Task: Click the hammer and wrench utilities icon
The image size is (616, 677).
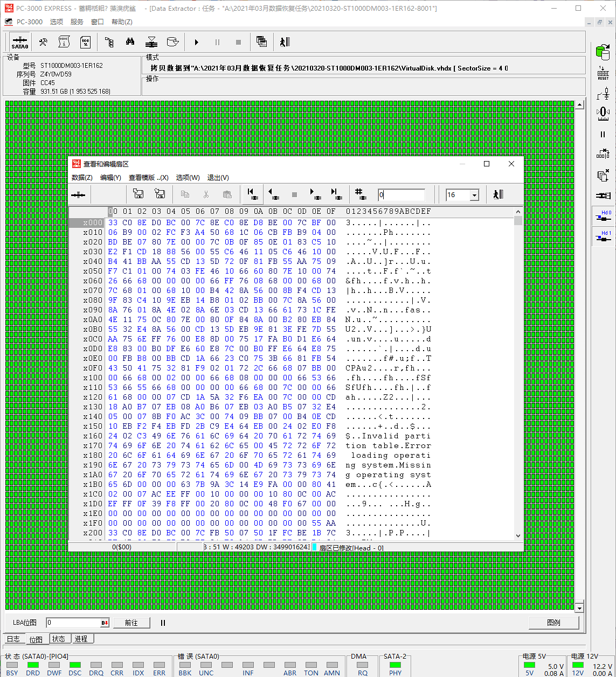Action: (44, 42)
